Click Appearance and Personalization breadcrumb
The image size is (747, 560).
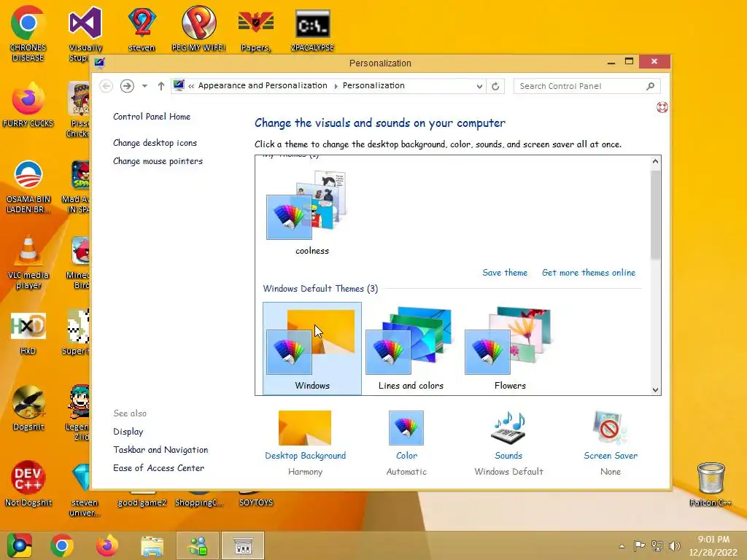click(x=263, y=86)
